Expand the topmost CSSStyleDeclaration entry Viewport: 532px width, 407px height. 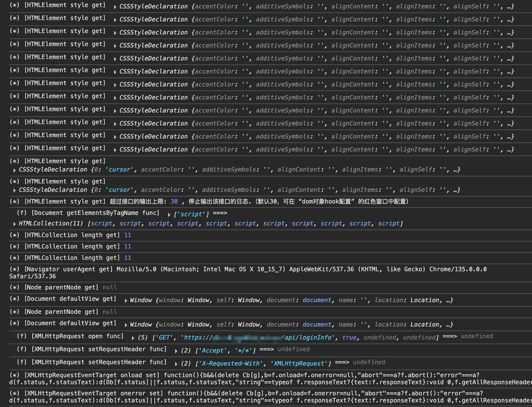pos(115,7)
